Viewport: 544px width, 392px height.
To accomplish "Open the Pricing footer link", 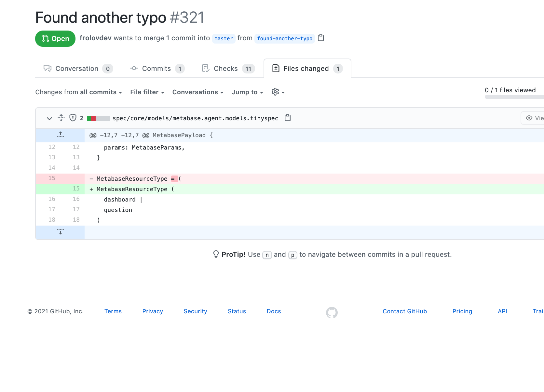I will coord(462,311).
